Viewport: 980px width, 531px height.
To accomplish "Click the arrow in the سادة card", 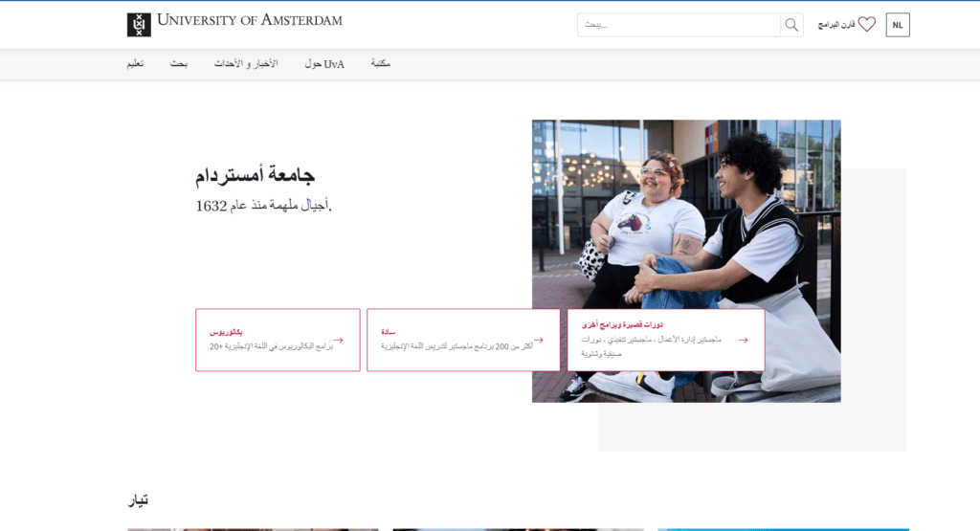I will 539,340.
